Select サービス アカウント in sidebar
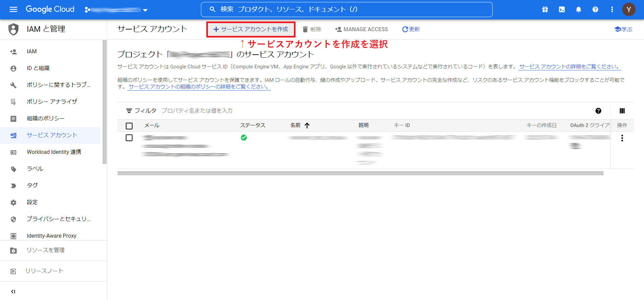The height and width of the screenshot is (300, 644). [x=50, y=135]
